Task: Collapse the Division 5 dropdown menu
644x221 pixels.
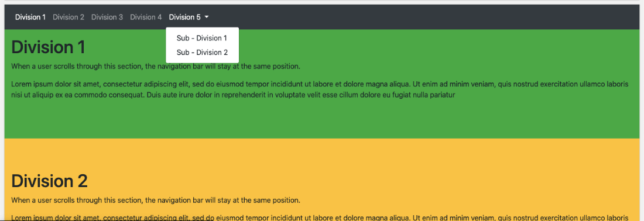Action: coord(189,17)
